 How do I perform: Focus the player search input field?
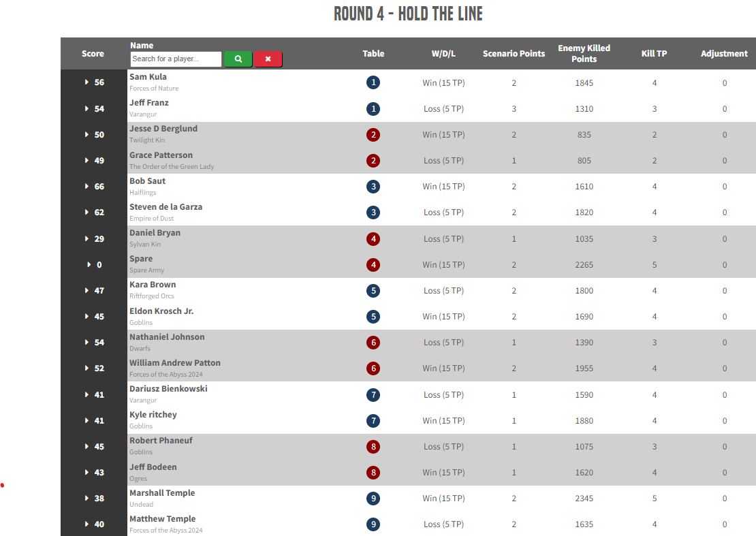[176, 59]
